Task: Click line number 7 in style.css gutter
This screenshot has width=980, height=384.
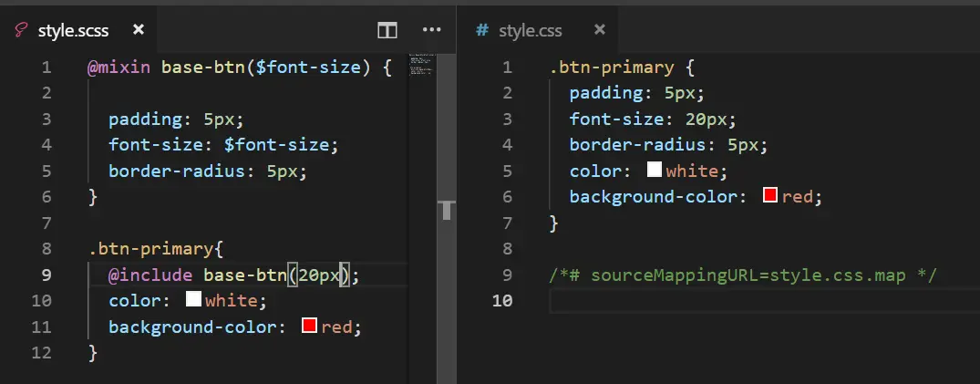Action: [507, 223]
